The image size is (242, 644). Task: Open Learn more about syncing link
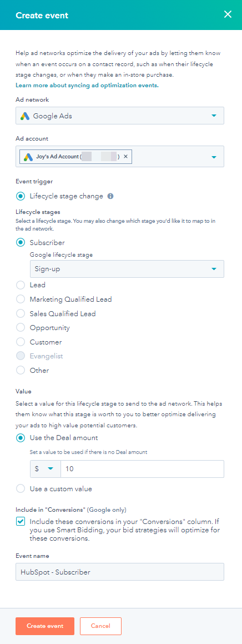pyautogui.click(x=87, y=86)
